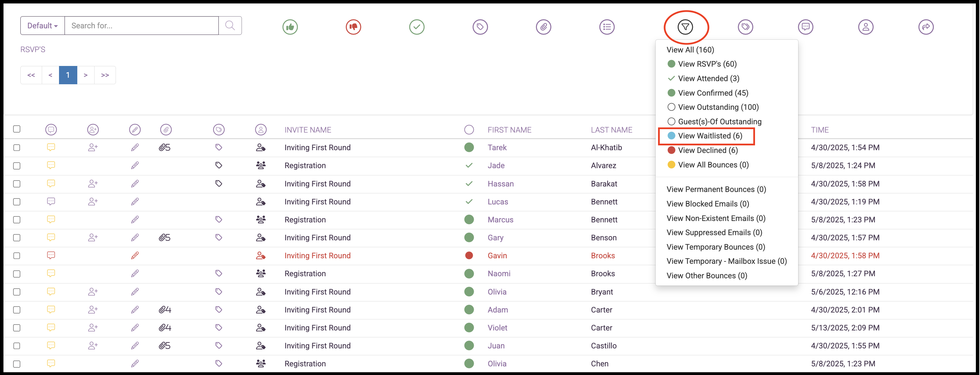Viewport: 980px width, 375px height.
Task: Check the checkbox for Tarek Al-Khatib
Action: [16, 147]
